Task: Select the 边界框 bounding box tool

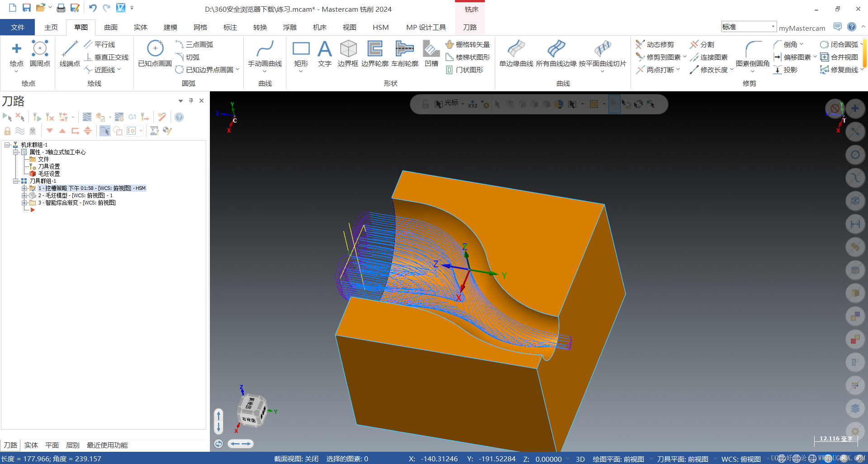Action: 348,53
